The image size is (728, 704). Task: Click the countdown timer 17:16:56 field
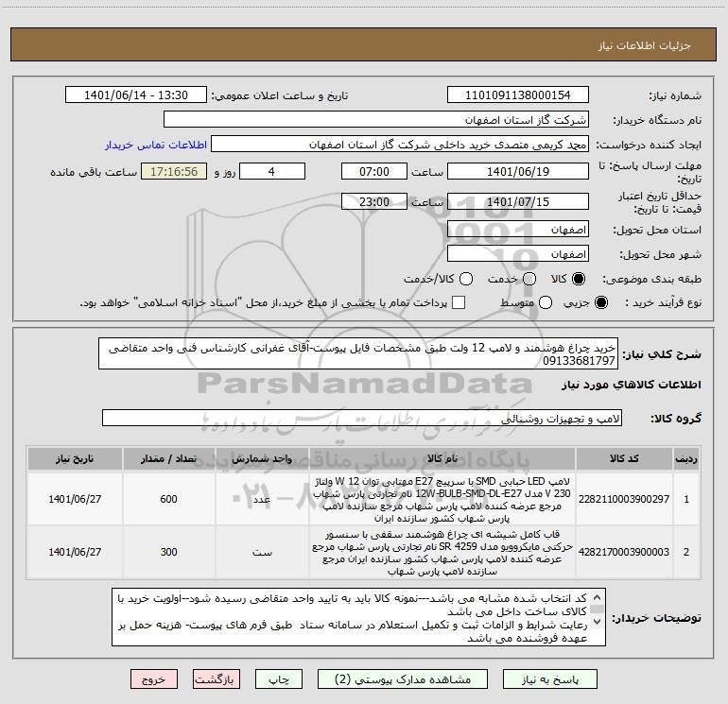click(x=174, y=171)
